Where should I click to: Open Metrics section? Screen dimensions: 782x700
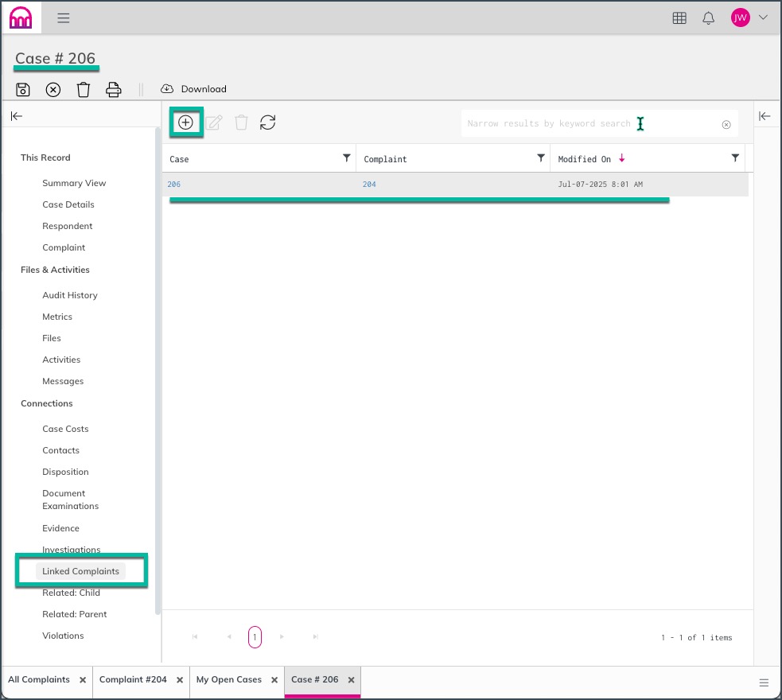point(57,317)
